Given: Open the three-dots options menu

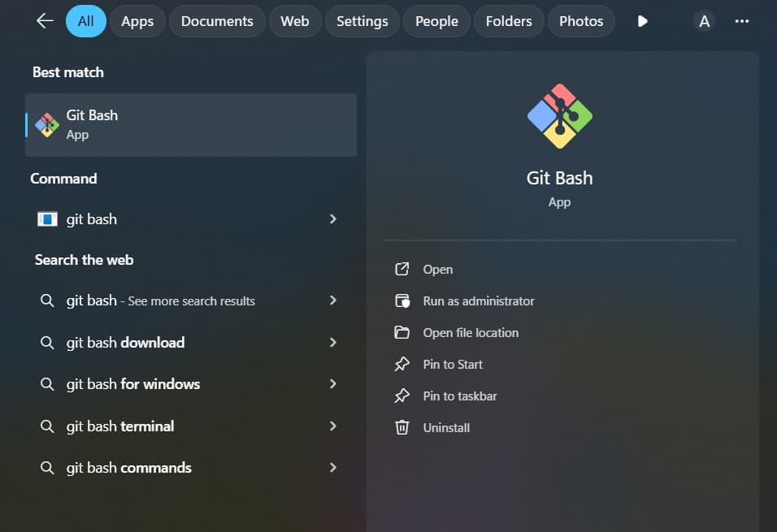Looking at the screenshot, I should (x=742, y=21).
